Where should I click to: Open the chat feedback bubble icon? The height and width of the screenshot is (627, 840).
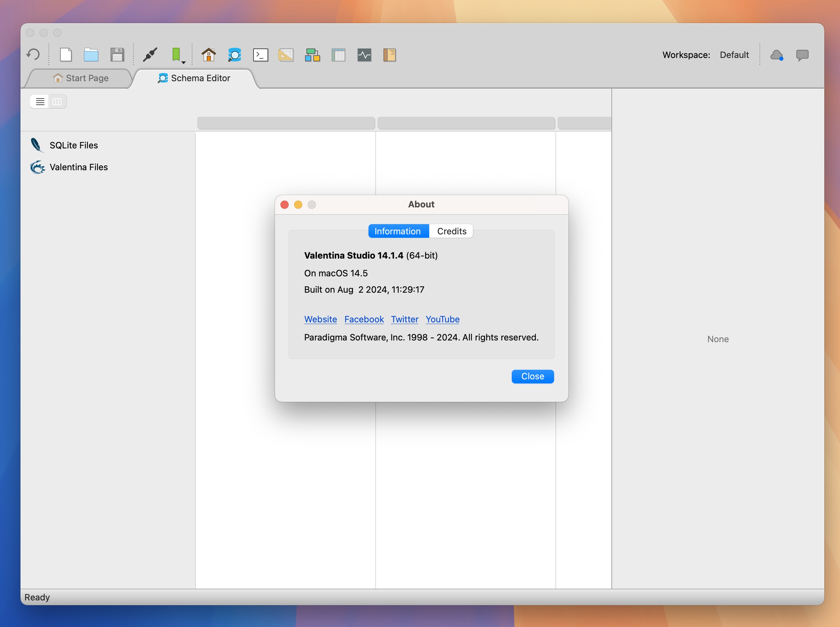802,55
